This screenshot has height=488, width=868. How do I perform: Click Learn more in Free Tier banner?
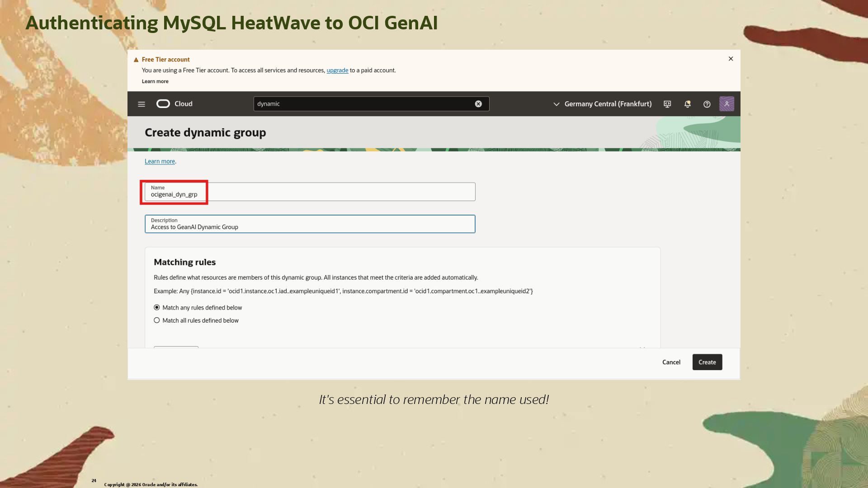point(155,81)
